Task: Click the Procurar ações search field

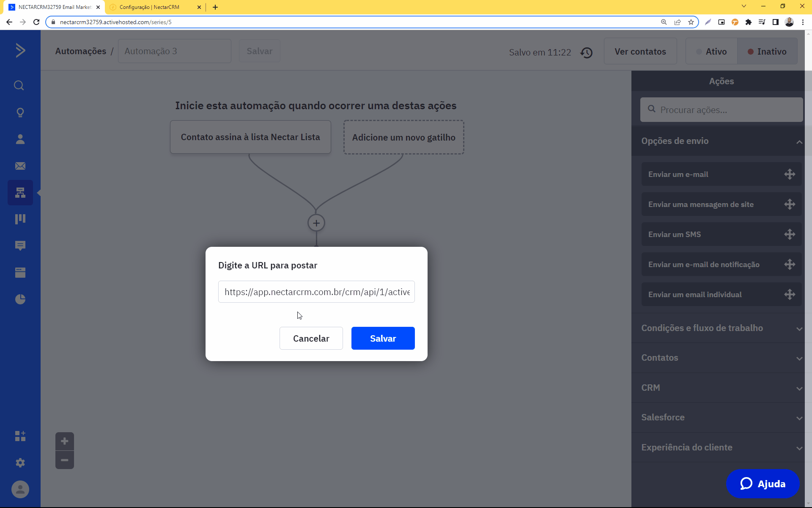Action: click(x=721, y=110)
